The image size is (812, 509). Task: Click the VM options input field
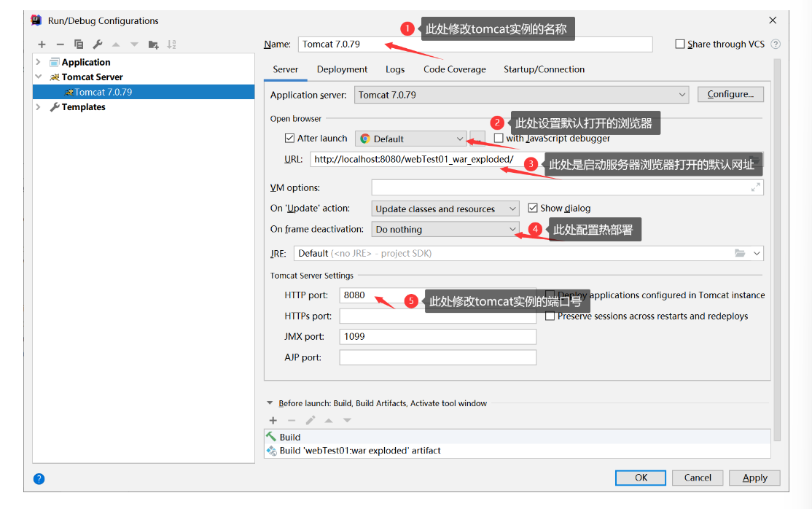pos(567,187)
